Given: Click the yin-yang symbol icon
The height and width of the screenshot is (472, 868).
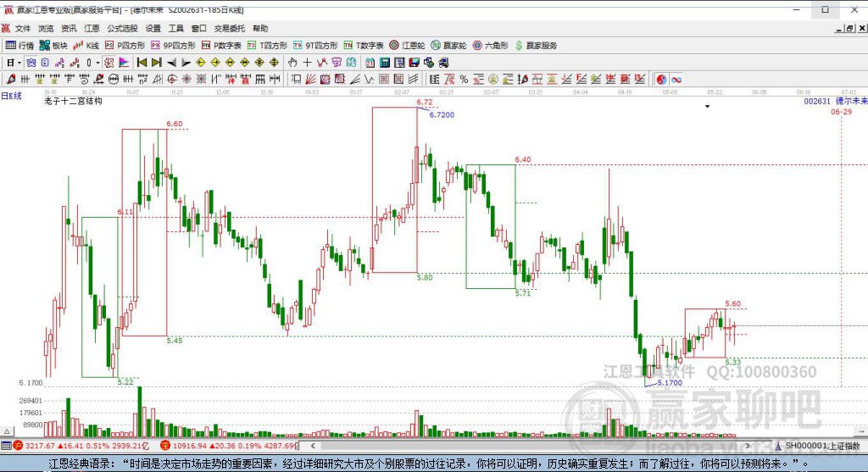Looking at the screenshot, I should [661, 80].
